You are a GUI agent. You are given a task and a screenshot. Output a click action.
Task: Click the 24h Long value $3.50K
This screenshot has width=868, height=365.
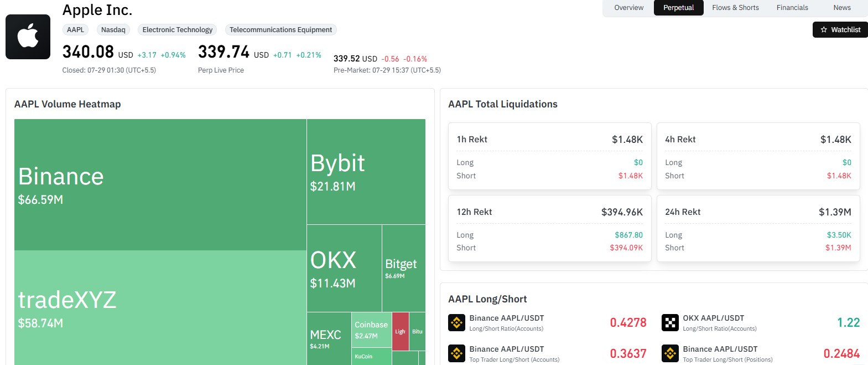[839, 235]
